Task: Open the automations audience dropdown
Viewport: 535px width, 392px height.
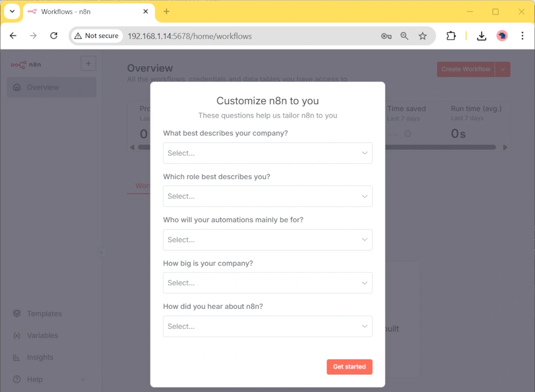Action: click(267, 240)
